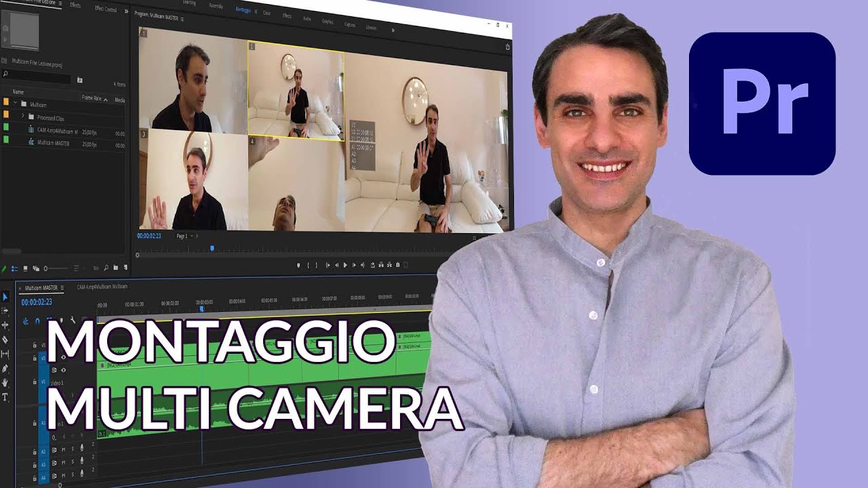
Task: Click timeline timecode 00:00:02:23
Action: click(37, 302)
